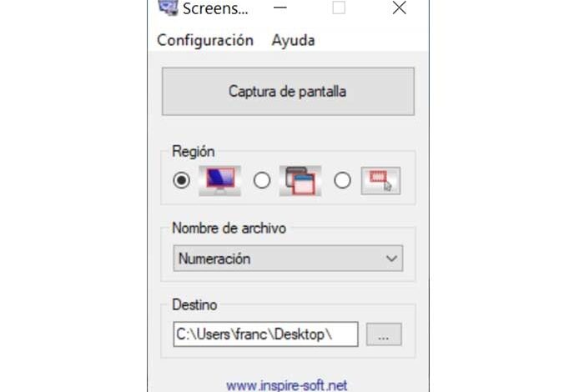Open the Configuración menu

point(205,40)
